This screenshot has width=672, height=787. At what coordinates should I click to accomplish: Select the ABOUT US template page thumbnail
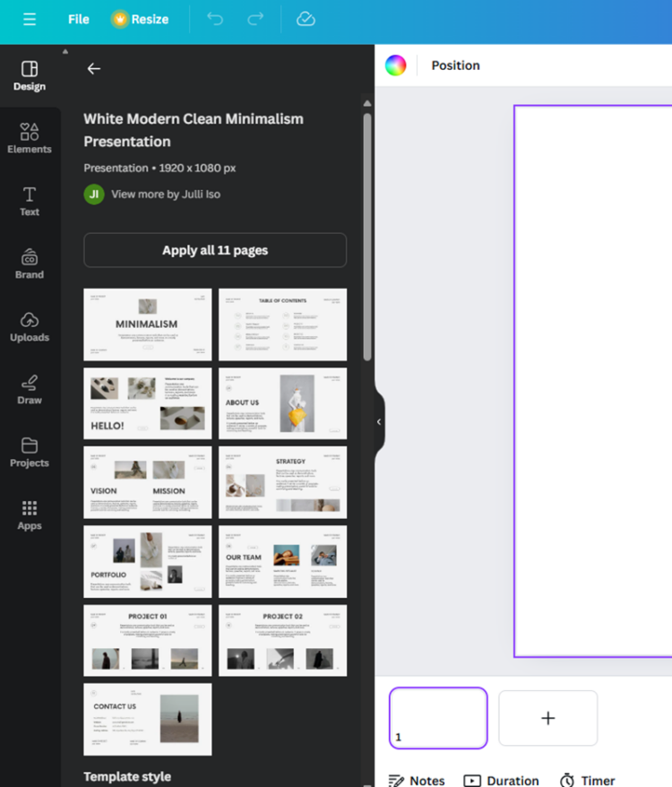pos(282,403)
